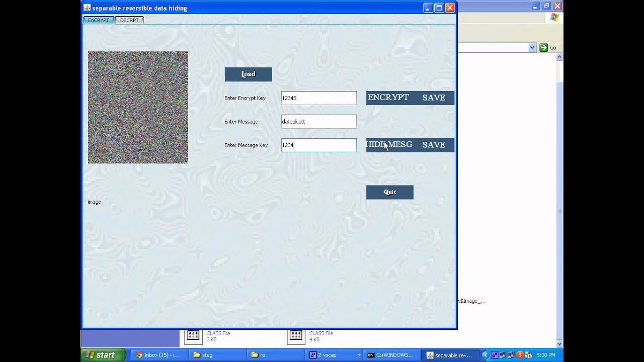The width and height of the screenshot is (644, 362).
Task: Click the red alert tray icon
Action: 520,355
